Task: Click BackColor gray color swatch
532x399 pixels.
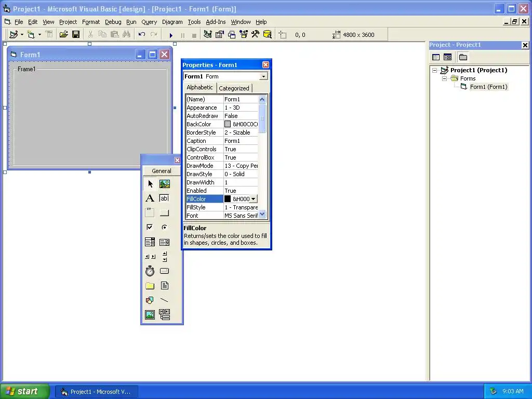Action: 228,124
